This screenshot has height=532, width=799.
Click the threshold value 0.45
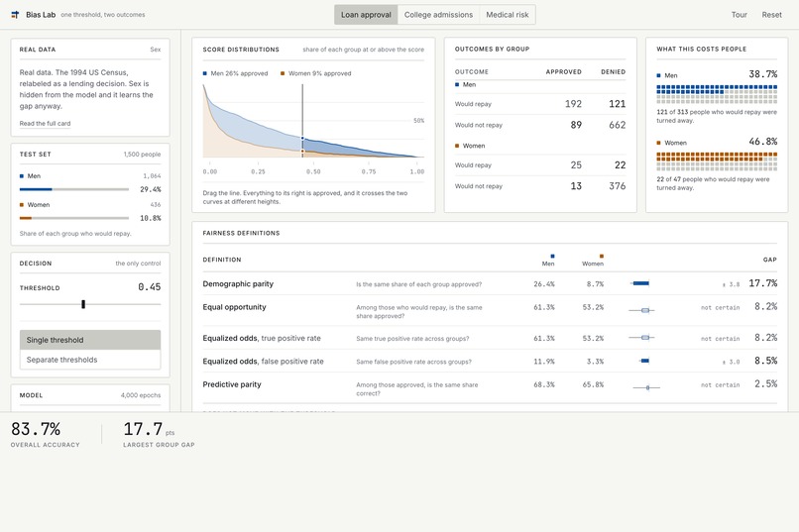click(150, 287)
